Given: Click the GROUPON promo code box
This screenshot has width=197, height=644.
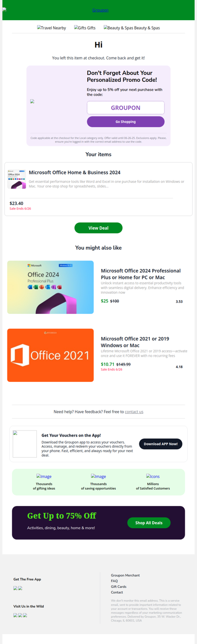Looking at the screenshot, I should [126, 107].
